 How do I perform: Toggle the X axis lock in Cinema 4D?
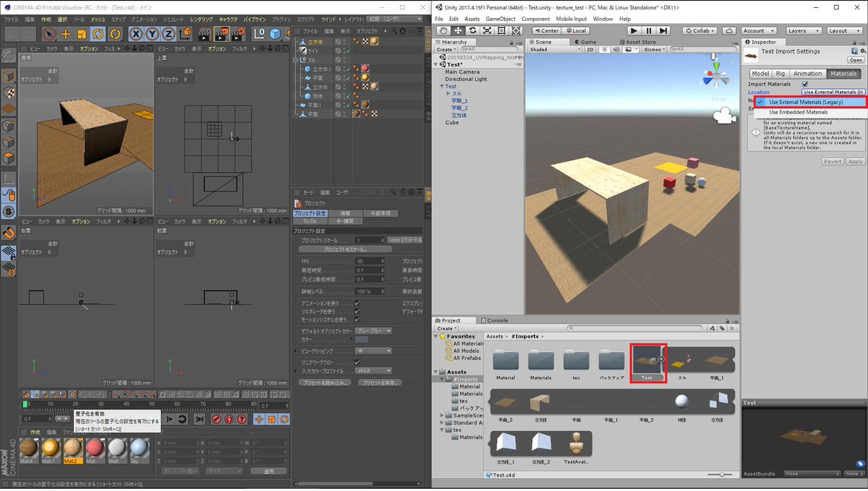pyautogui.click(x=137, y=33)
